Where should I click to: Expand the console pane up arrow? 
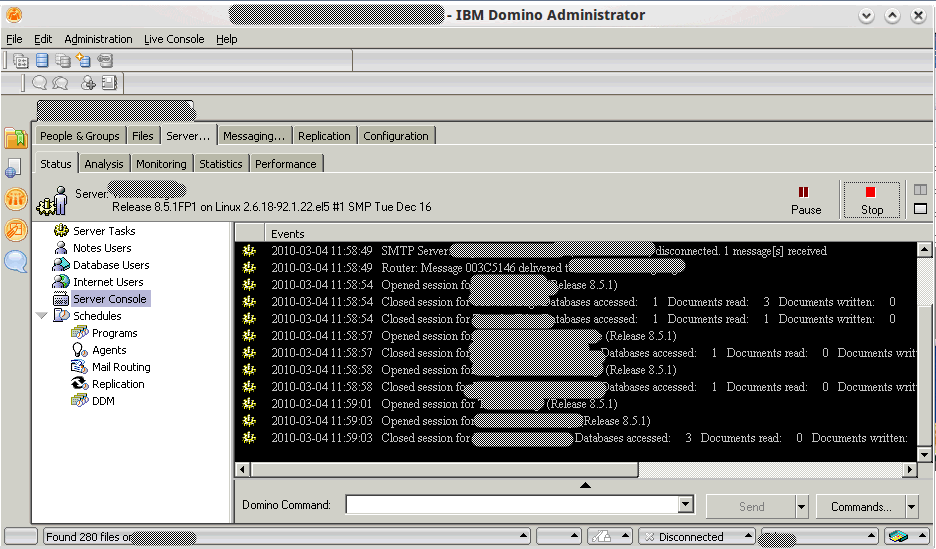586,485
